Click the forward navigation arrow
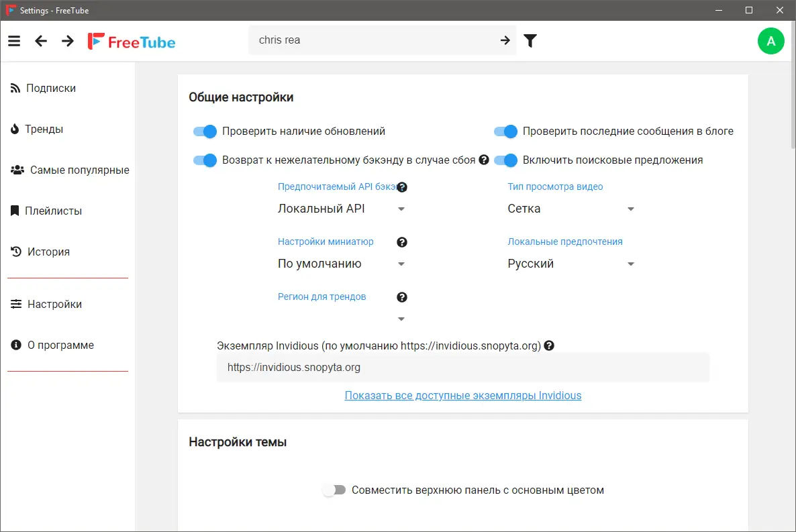Viewport: 796px width, 532px height. tap(66, 41)
